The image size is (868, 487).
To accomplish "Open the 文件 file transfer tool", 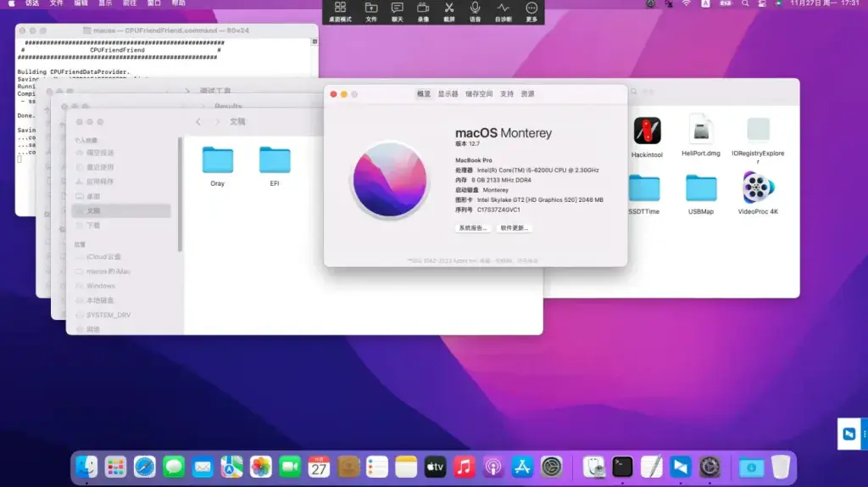I will [371, 12].
